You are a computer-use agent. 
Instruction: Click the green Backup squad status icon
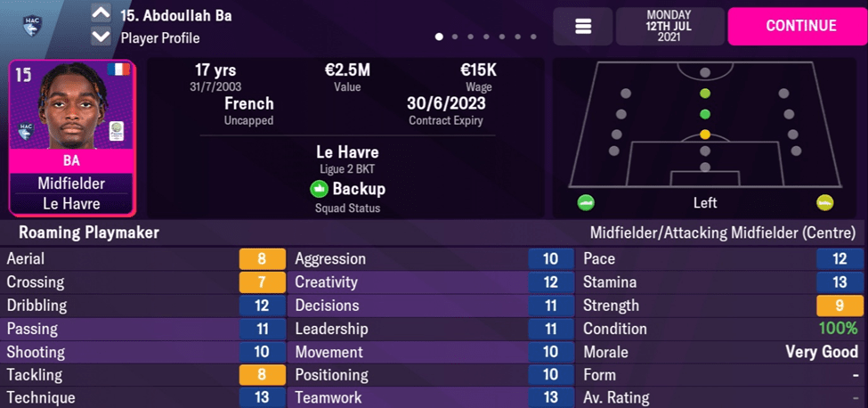point(319,189)
